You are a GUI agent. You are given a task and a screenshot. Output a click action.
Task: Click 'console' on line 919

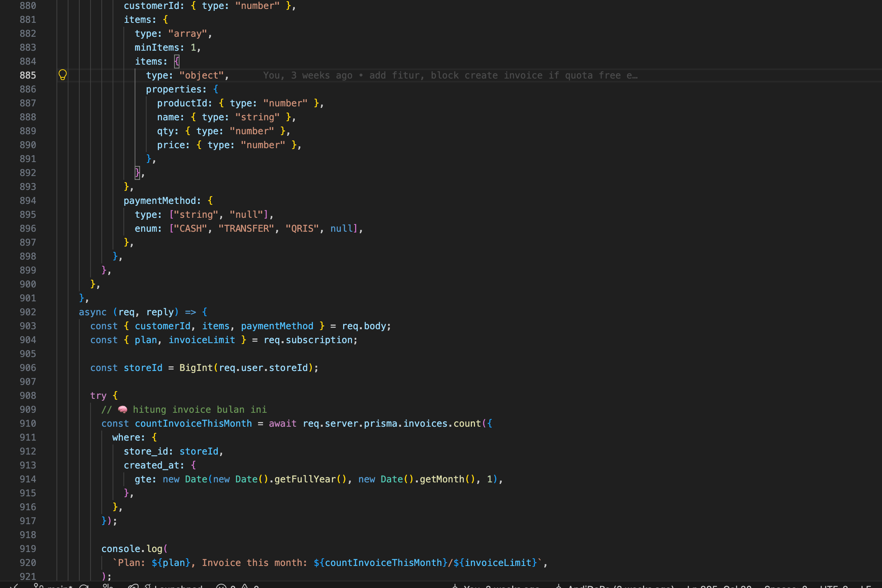121,549
